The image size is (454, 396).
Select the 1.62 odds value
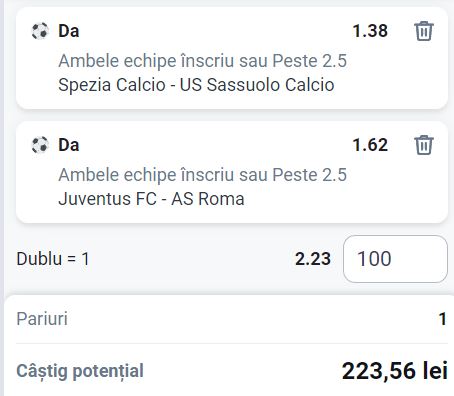click(x=370, y=145)
